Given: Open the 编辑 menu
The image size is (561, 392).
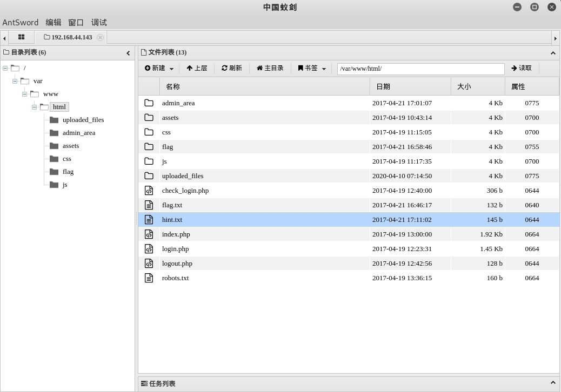Looking at the screenshot, I should 54,23.
